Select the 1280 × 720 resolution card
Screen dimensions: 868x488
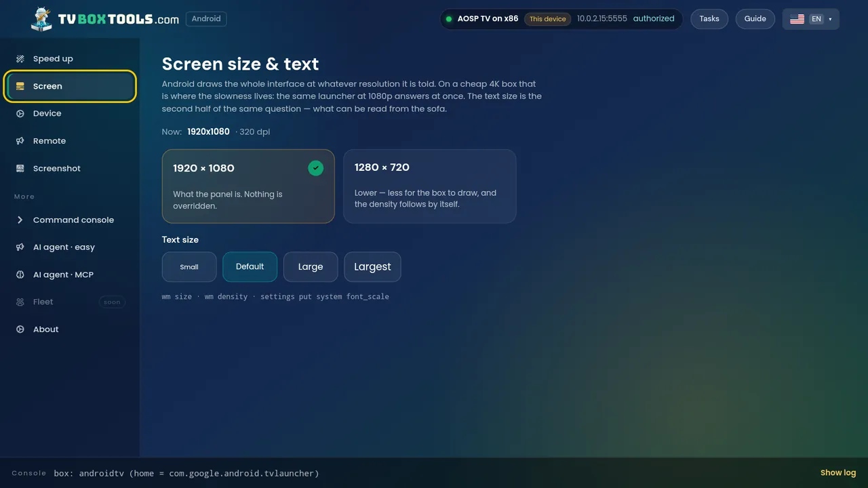pyautogui.click(x=430, y=186)
